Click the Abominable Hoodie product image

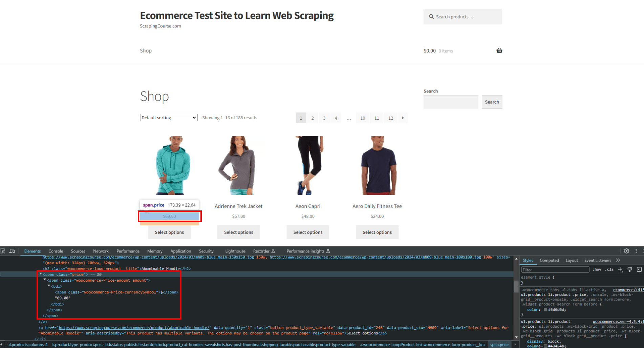(x=173, y=165)
